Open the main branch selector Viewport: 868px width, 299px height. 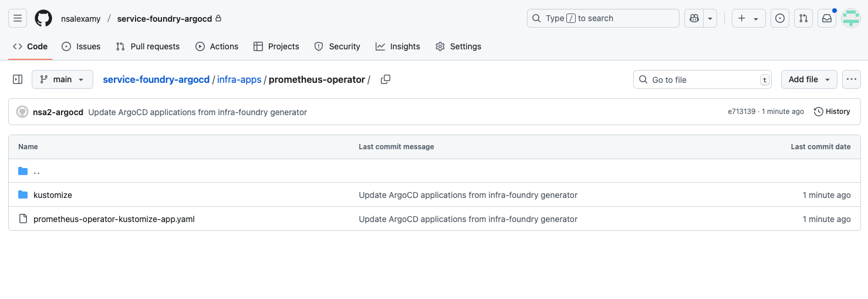point(62,79)
